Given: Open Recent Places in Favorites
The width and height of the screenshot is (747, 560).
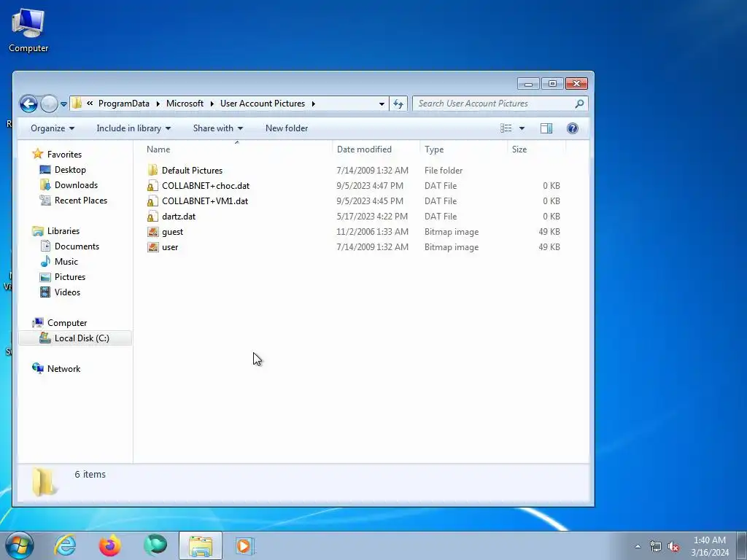Looking at the screenshot, I should tap(80, 200).
